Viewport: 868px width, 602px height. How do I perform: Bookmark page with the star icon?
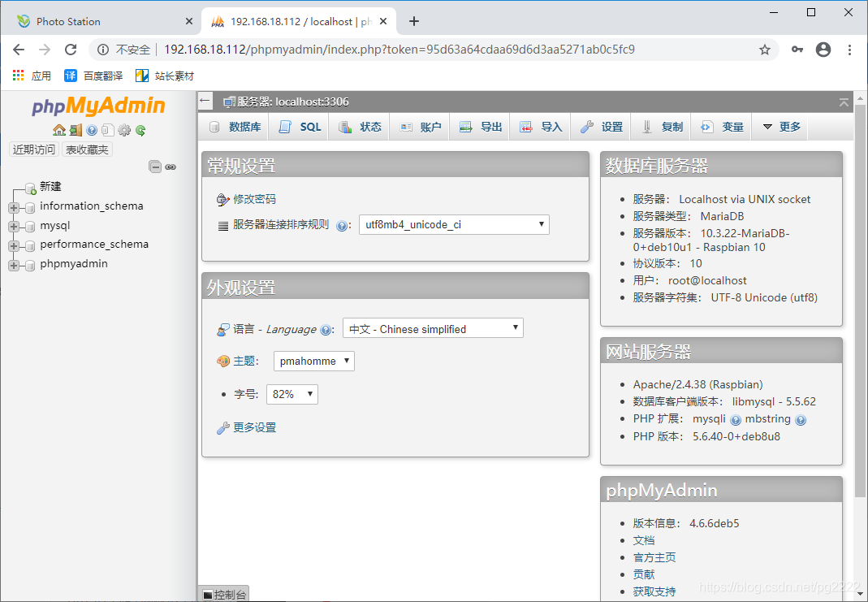[x=765, y=50]
